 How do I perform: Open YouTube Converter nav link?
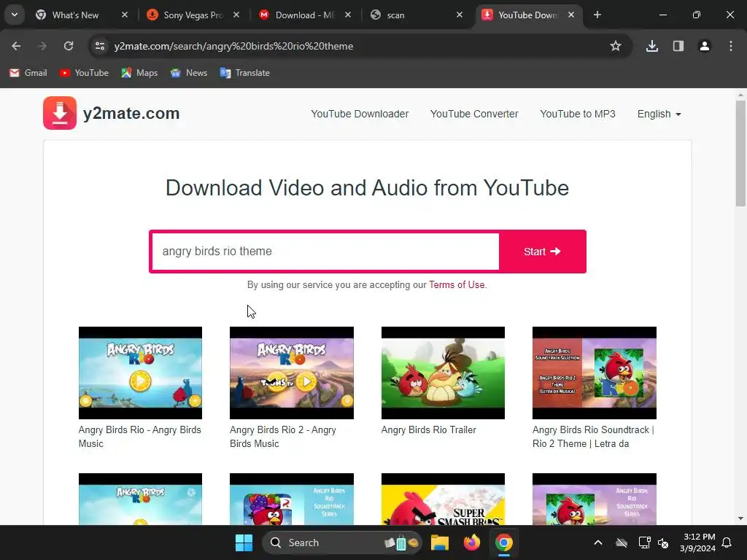click(474, 114)
